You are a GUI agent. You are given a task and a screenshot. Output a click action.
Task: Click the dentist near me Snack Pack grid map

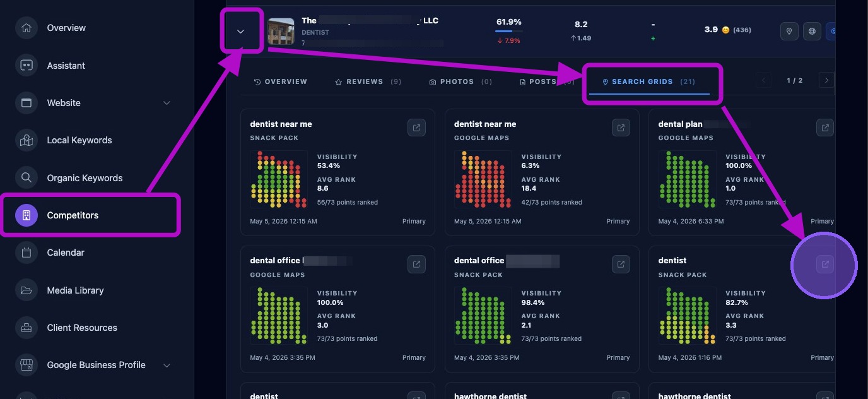pos(279,179)
